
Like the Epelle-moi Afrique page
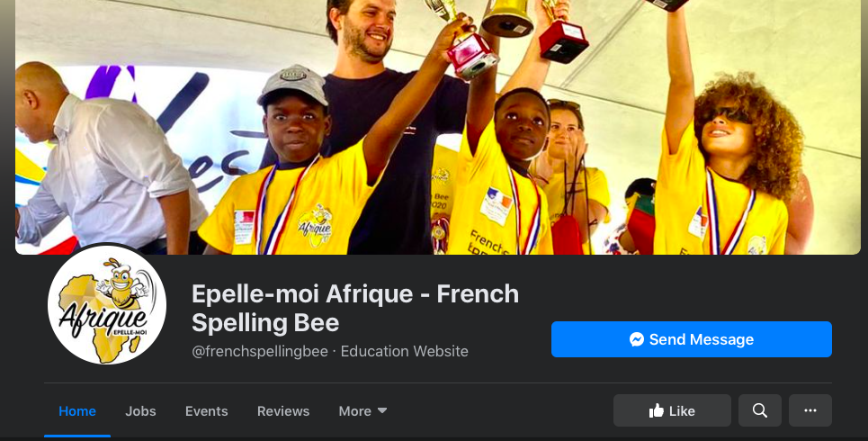pyautogui.click(x=672, y=410)
